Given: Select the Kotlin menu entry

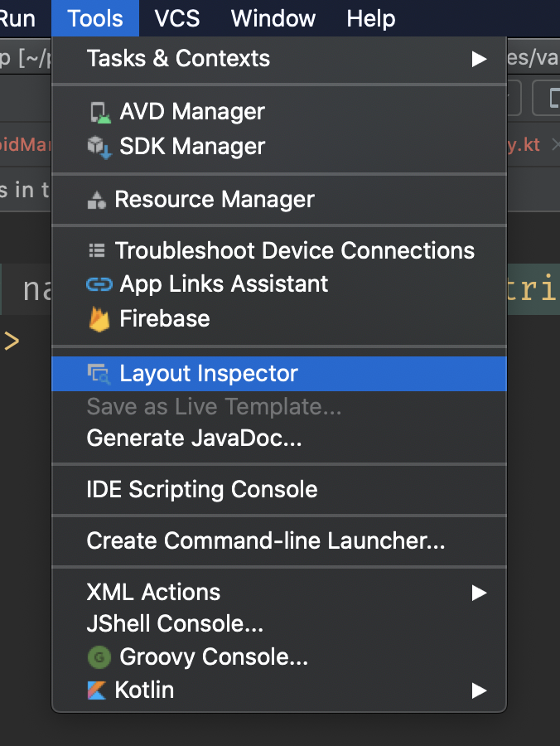Looking at the screenshot, I should pos(279,690).
